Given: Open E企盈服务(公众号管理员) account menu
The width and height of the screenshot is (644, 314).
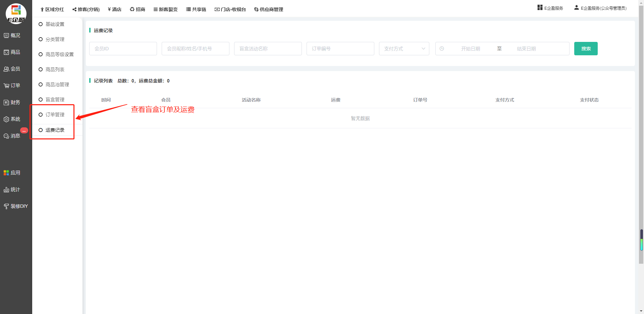Looking at the screenshot, I should 600,8.
